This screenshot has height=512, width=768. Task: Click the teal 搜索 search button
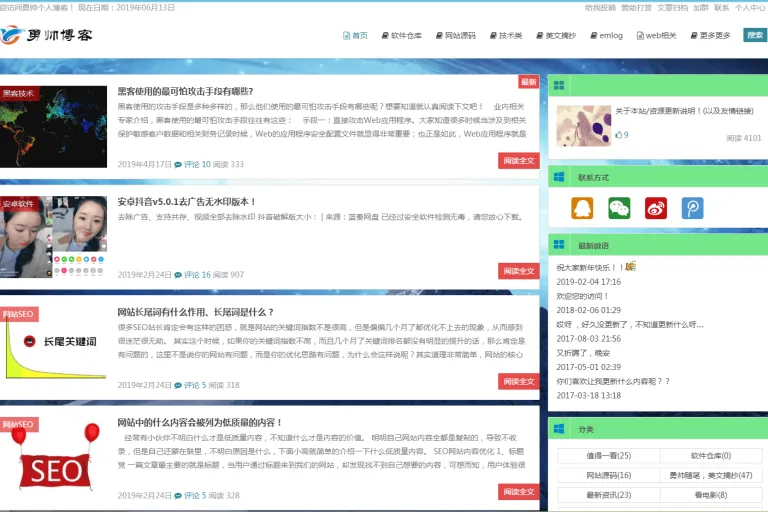755,35
